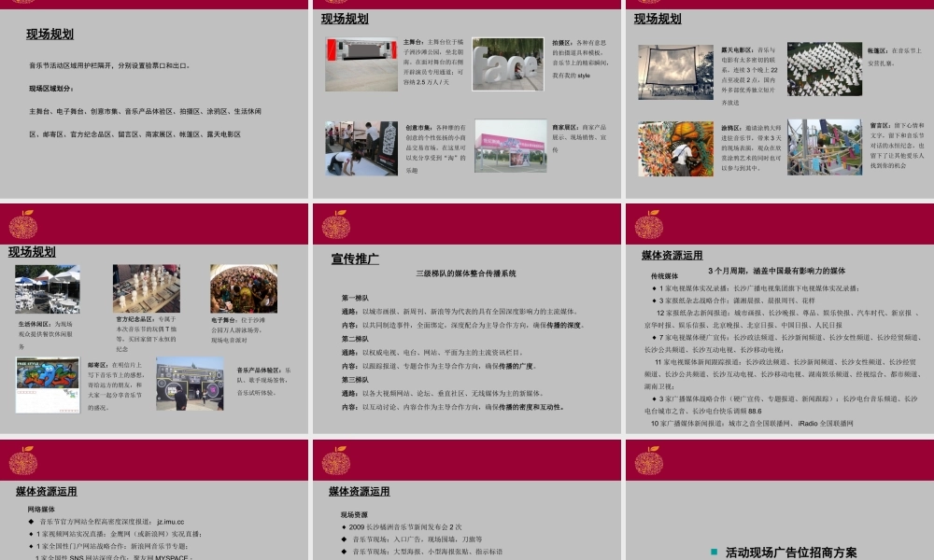
Task: Select the 帐篷区 white tents aerial photo
Action: (825, 69)
